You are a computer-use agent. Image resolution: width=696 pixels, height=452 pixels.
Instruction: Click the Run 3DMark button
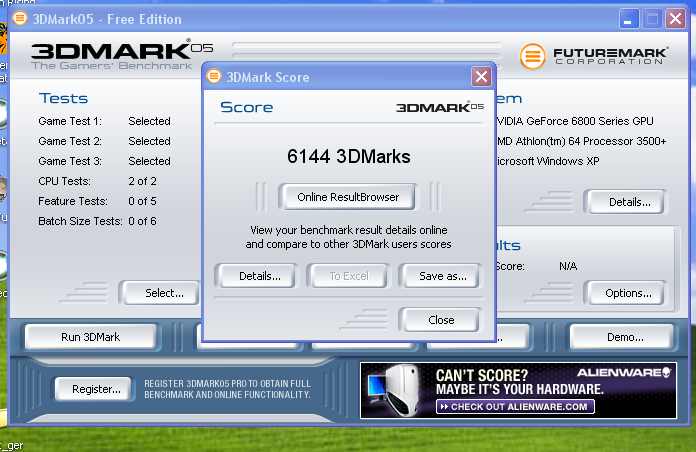[91, 337]
